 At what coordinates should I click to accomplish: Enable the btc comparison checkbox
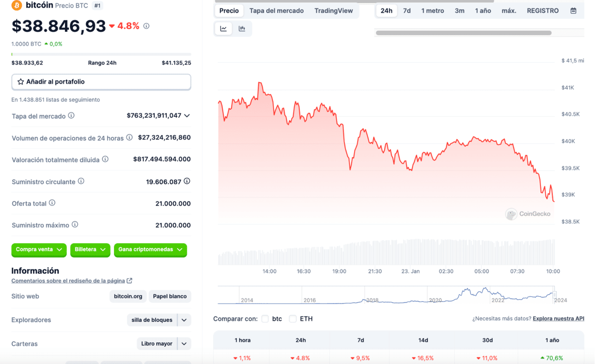pyautogui.click(x=265, y=319)
